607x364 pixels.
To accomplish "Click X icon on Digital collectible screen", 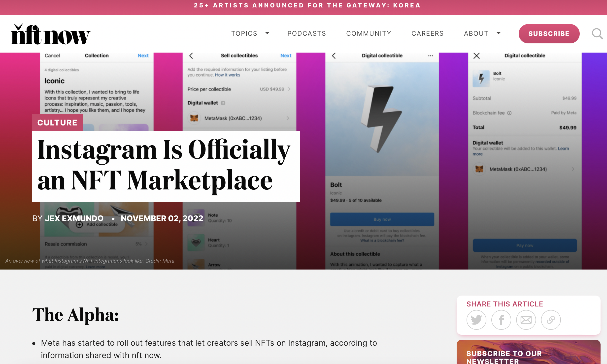I will click(476, 56).
